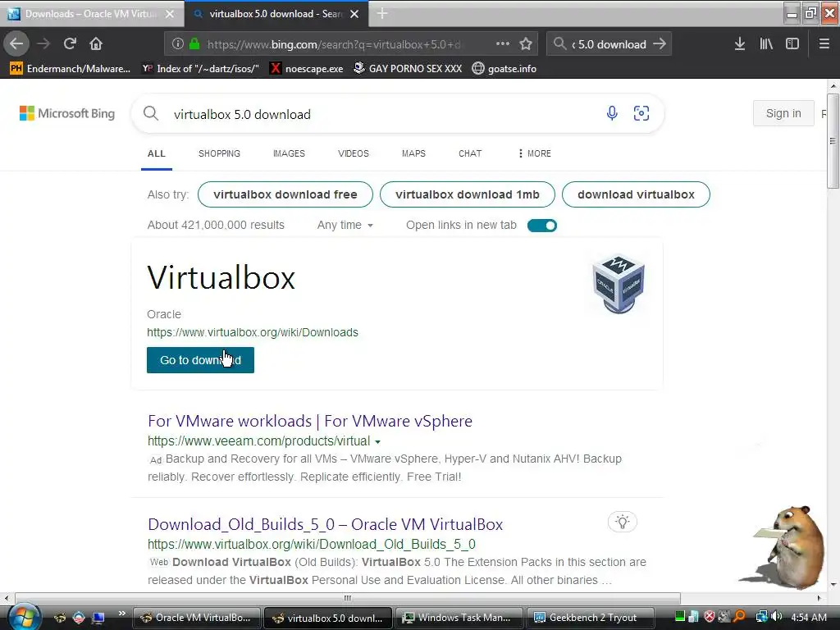Click the forward navigation arrow
The height and width of the screenshot is (630, 840).
(44, 43)
